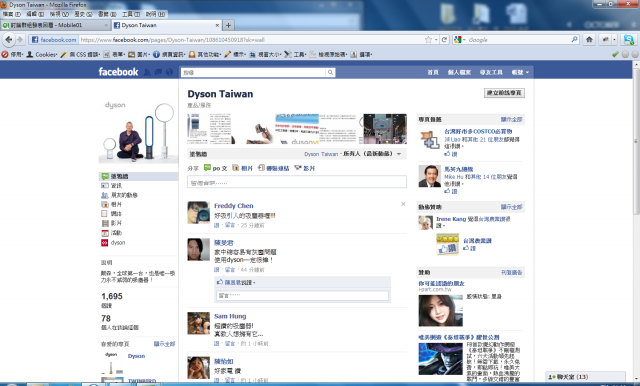
Task: Click the wall post text box
Action: pos(297,182)
